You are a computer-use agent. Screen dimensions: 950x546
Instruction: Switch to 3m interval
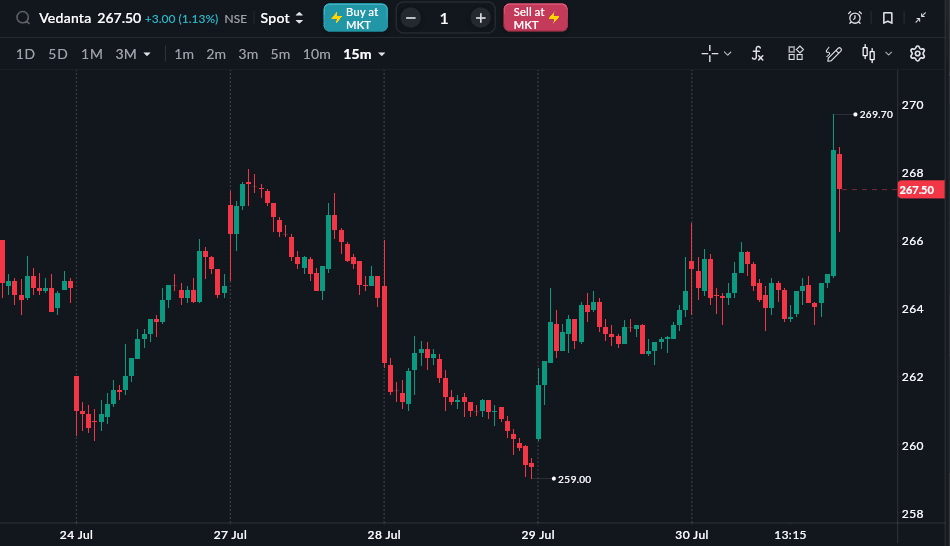pyautogui.click(x=248, y=54)
